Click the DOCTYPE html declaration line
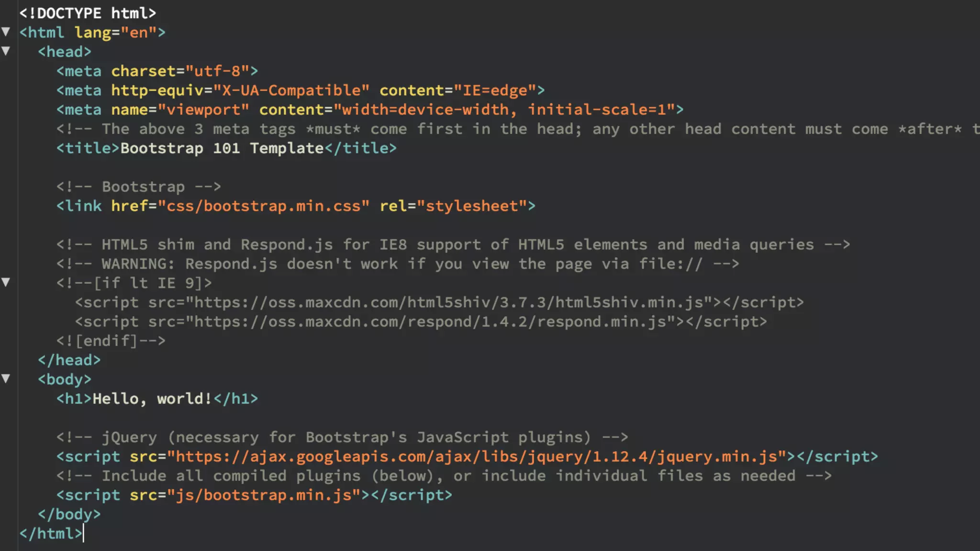Viewport: 980px width, 551px height. coord(88,13)
